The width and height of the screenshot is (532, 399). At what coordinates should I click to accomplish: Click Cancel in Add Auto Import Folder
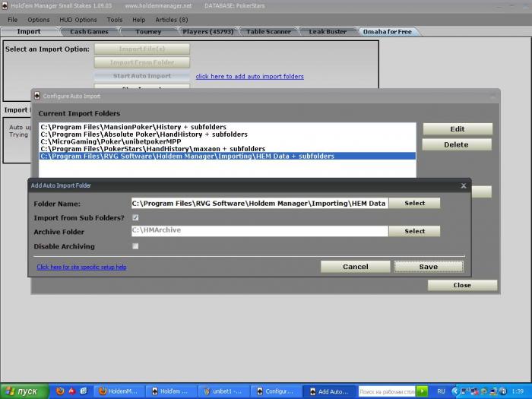(x=355, y=267)
